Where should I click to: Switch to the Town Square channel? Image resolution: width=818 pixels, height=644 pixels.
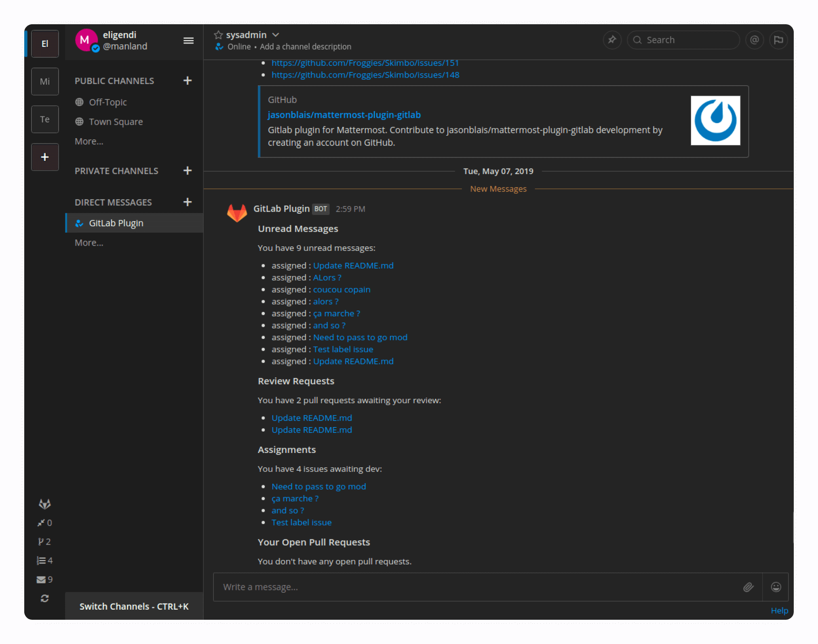click(116, 122)
